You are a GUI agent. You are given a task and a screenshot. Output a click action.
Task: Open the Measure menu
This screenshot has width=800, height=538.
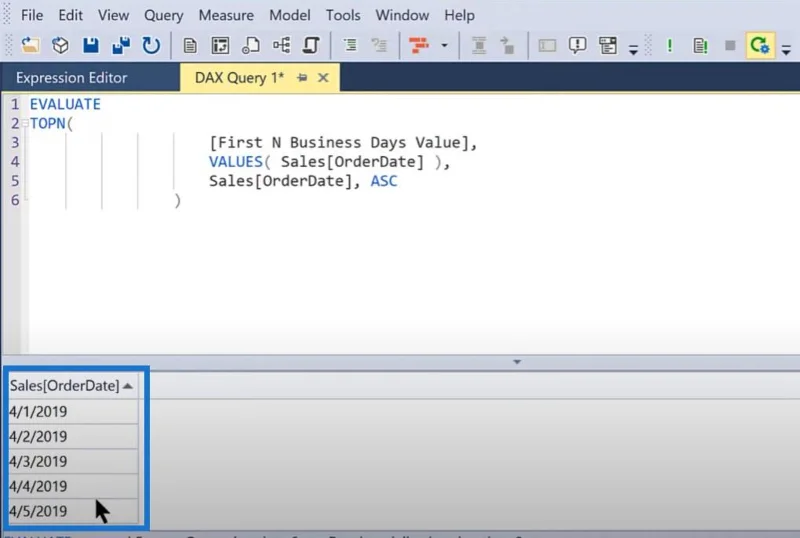pyautogui.click(x=226, y=15)
